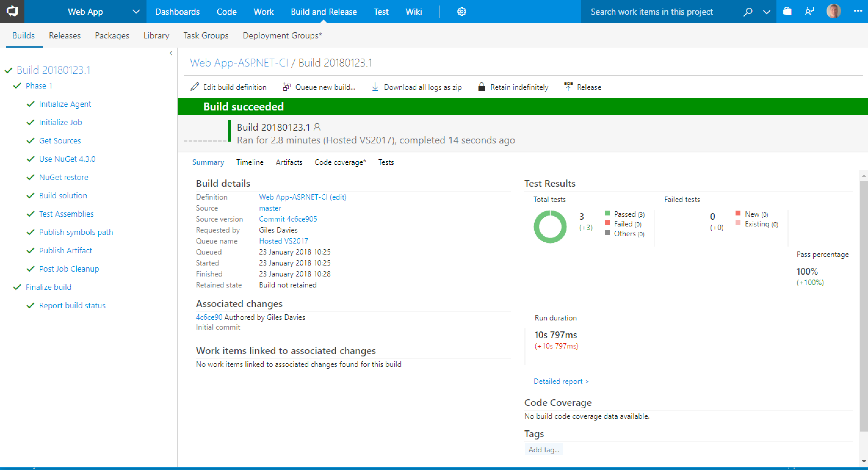Collapse the left build tree pane

pos(171,53)
